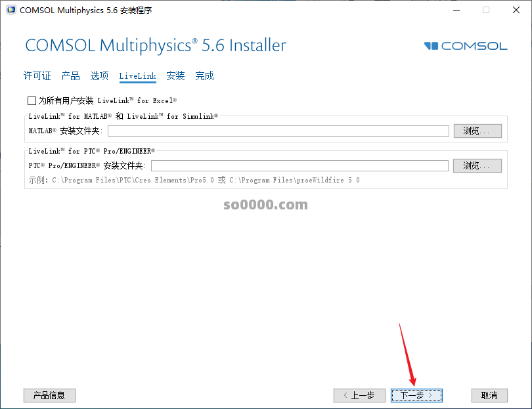Open the 完成 step tab

[x=204, y=76]
